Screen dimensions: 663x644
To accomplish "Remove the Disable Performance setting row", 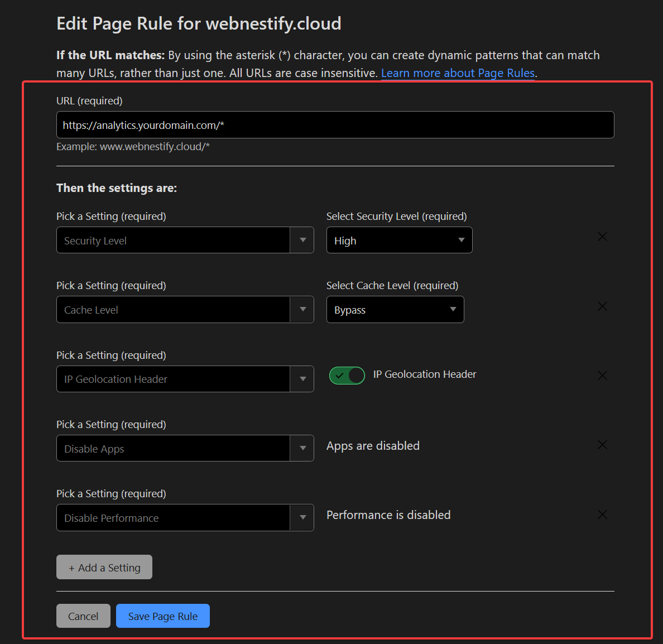I will tap(602, 515).
